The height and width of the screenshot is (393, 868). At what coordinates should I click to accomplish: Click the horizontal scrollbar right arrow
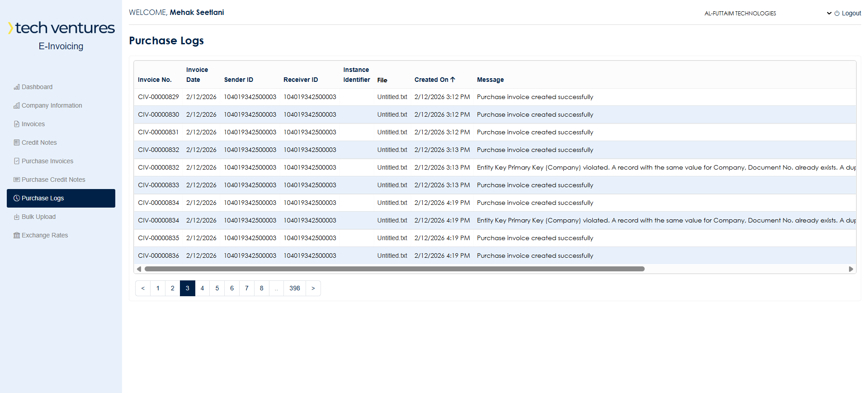pos(851,269)
